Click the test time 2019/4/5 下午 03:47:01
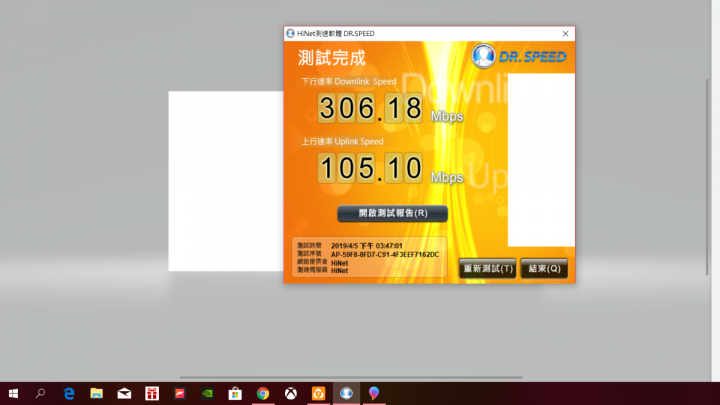 tap(366, 246)
